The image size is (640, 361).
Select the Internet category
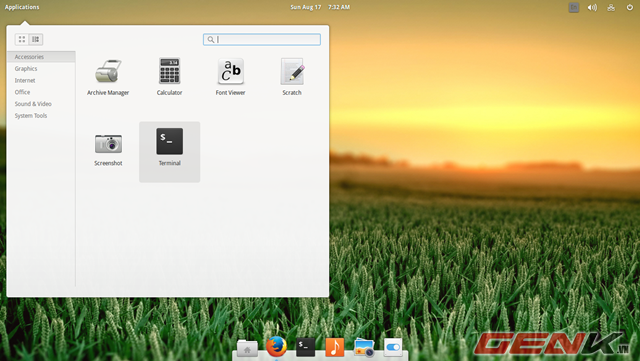(x=25, y=80)
